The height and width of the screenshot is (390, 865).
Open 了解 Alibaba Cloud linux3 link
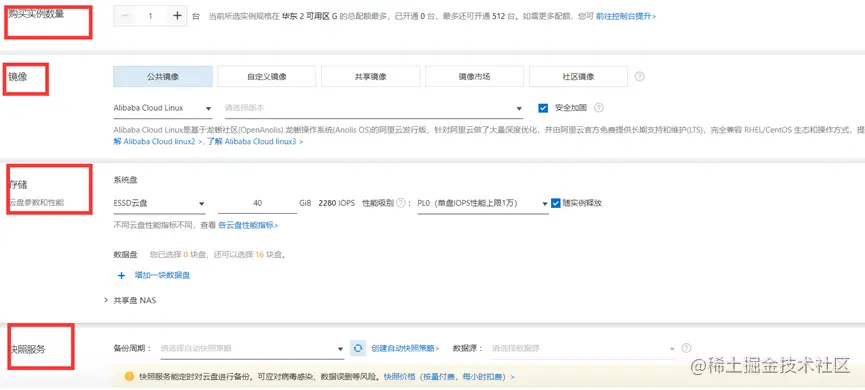click(x=255, y=142)
